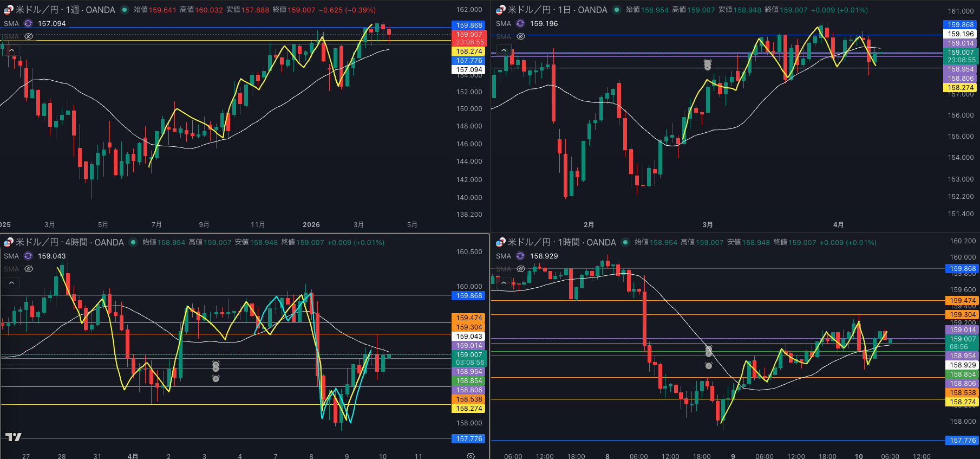Show the hidden SMA on 1週 chart

[x=29, y=36]
